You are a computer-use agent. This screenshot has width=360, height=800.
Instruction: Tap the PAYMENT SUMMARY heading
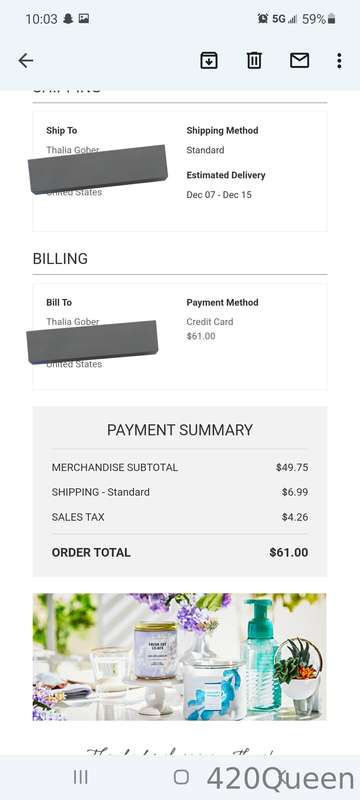tap(179, 430)
